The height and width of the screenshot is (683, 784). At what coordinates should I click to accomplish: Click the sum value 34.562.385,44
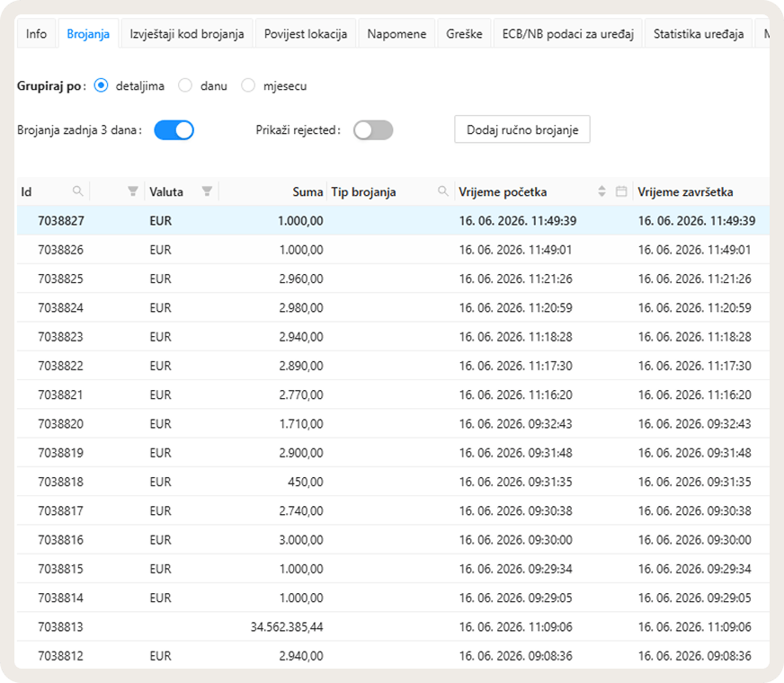[x=287, y=626]
